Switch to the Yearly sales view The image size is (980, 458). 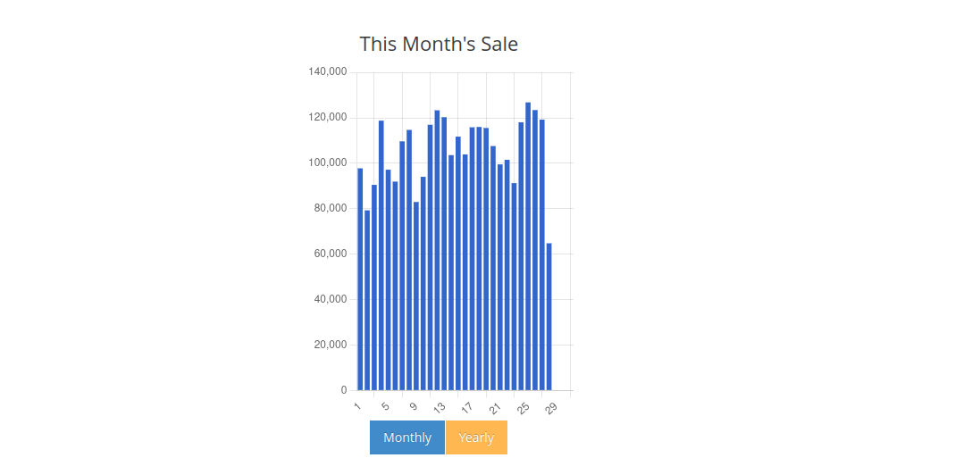(476, 437)
